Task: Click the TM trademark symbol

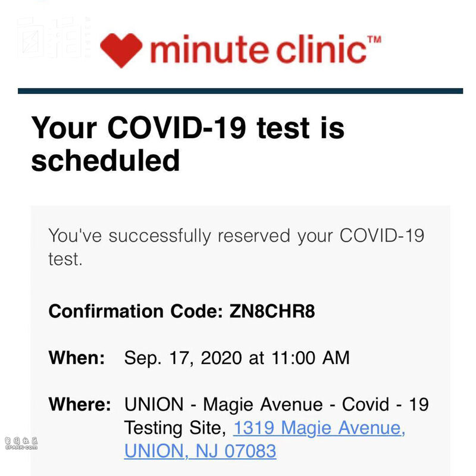Action: (x=374, y=40)
